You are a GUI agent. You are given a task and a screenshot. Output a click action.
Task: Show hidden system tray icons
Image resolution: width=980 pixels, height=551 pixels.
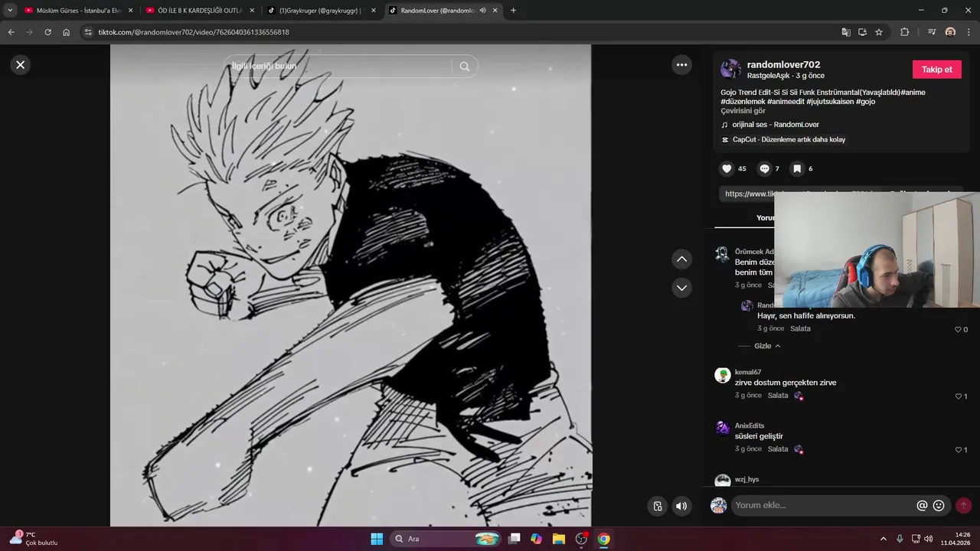883,539
